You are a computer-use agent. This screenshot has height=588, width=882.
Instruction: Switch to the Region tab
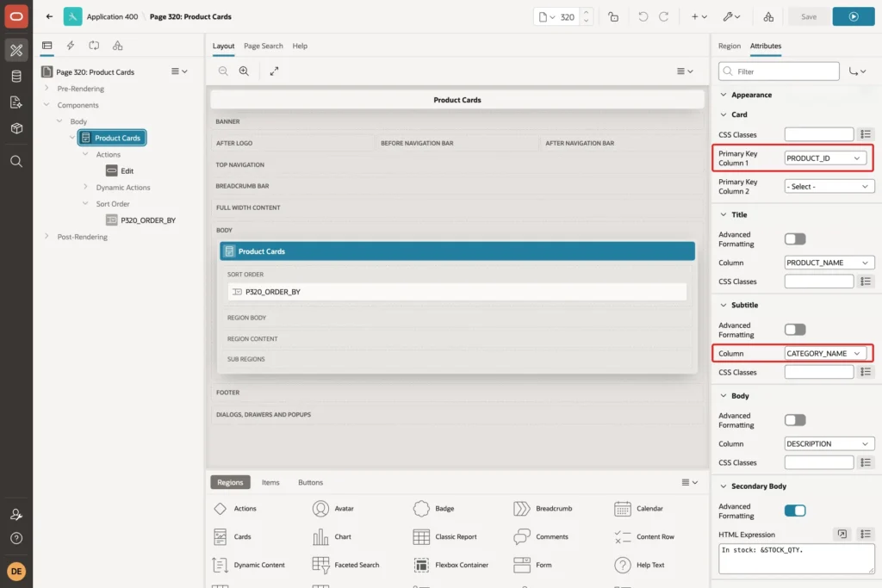729,46
